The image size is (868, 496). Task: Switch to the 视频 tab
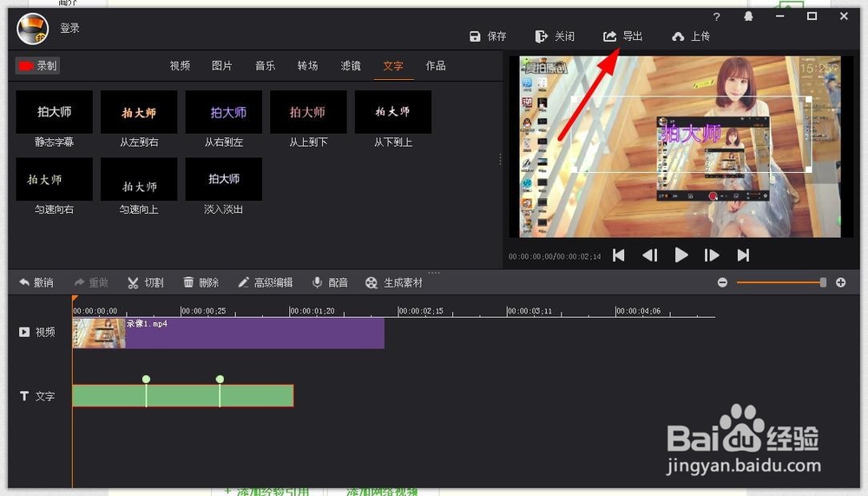coord(180,66)
